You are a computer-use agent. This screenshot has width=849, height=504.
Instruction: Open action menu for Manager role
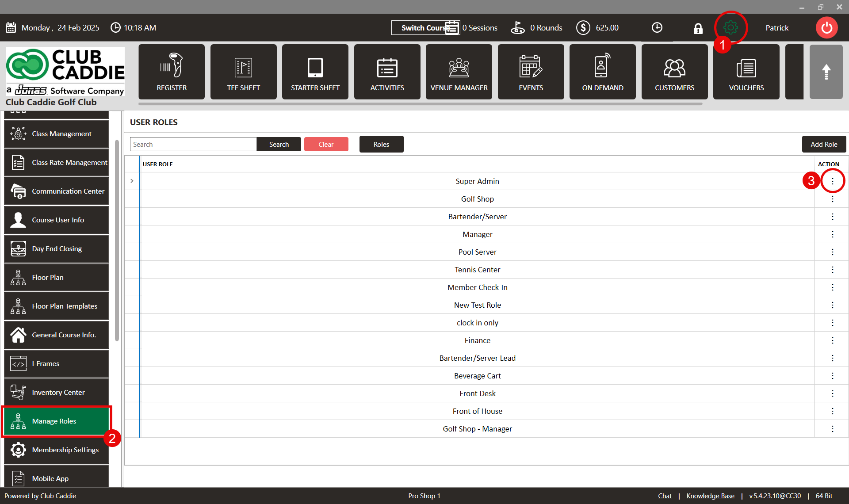832,234
